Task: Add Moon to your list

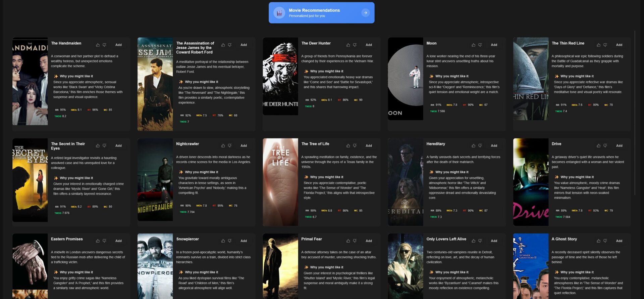Action: click(494, 45)
